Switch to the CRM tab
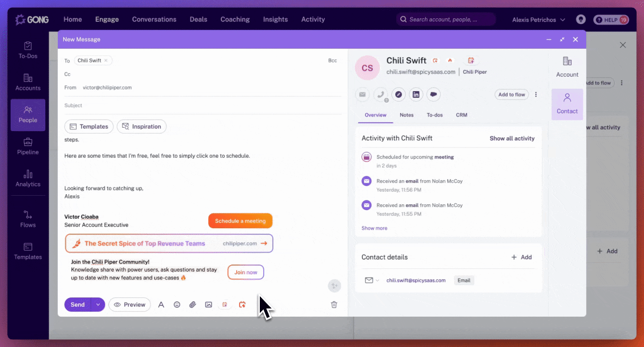The image size is (644, 347). pos(461,115)
